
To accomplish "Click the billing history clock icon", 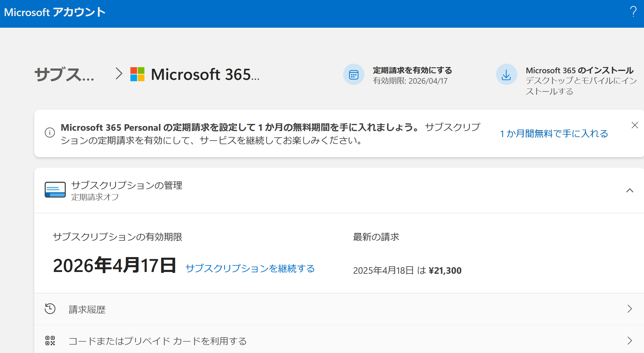I will (50, 309).
